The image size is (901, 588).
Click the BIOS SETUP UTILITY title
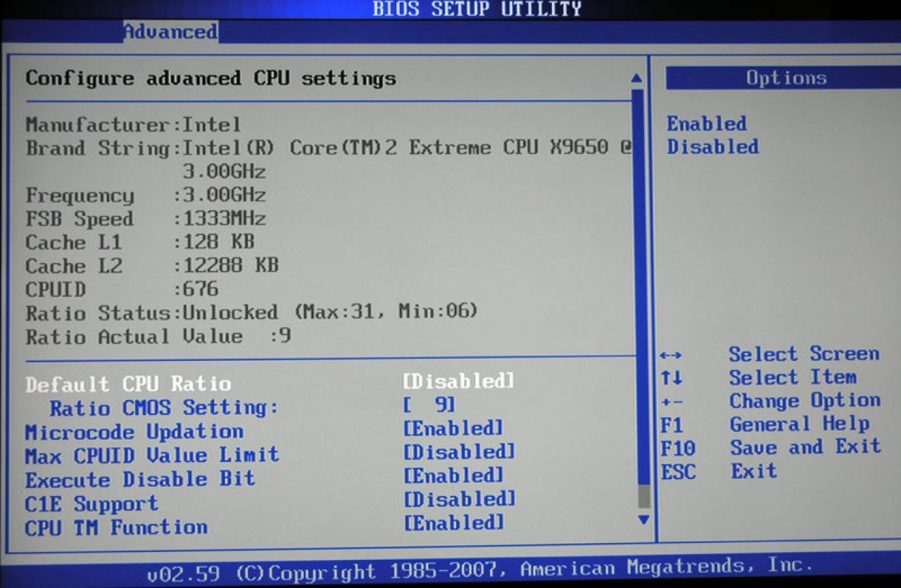(x=477, y=9)
